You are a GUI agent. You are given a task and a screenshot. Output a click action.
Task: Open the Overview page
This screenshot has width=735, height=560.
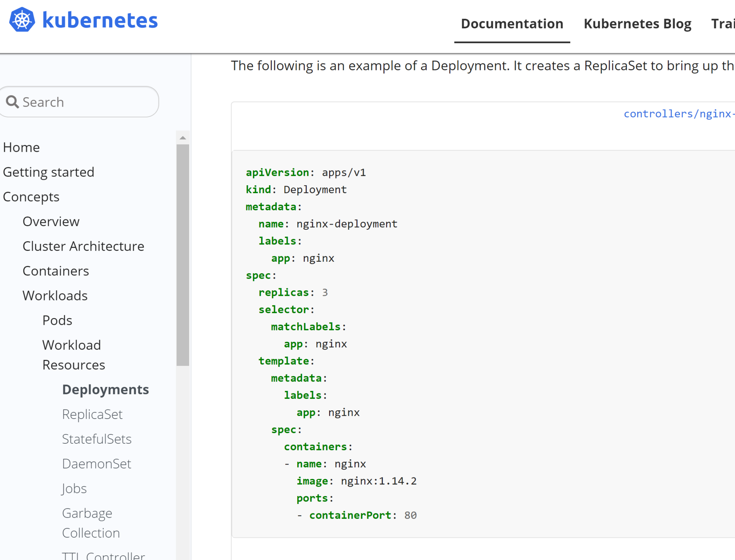click(51, 221)
